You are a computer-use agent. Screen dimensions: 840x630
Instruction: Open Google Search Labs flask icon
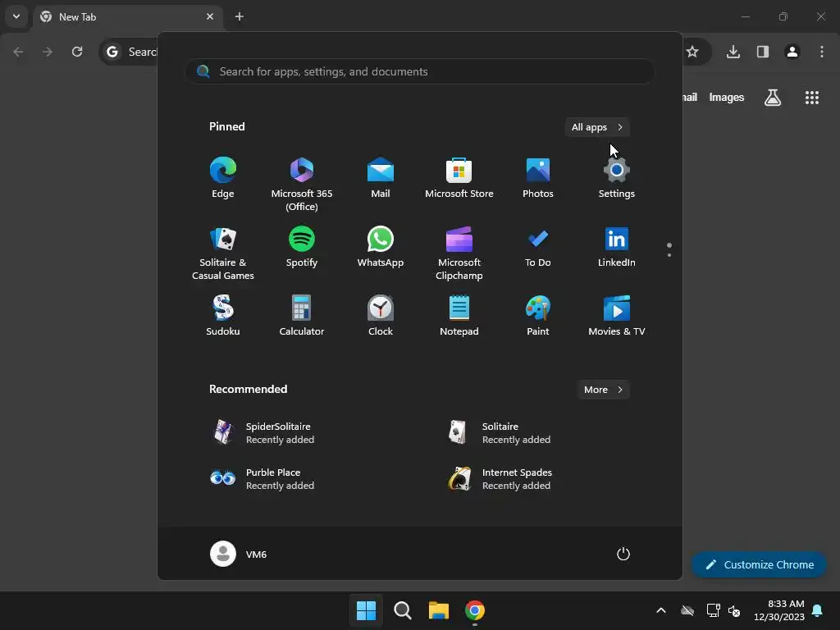(x=773, y=98)
